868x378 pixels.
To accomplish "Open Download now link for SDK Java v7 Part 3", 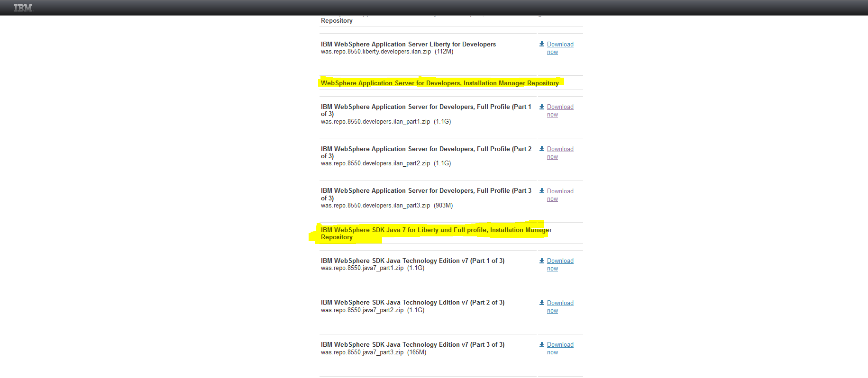I will point(560,348).
